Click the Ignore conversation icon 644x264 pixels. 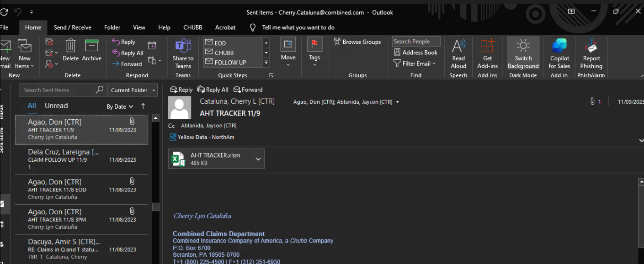click(x=48, y=42)
